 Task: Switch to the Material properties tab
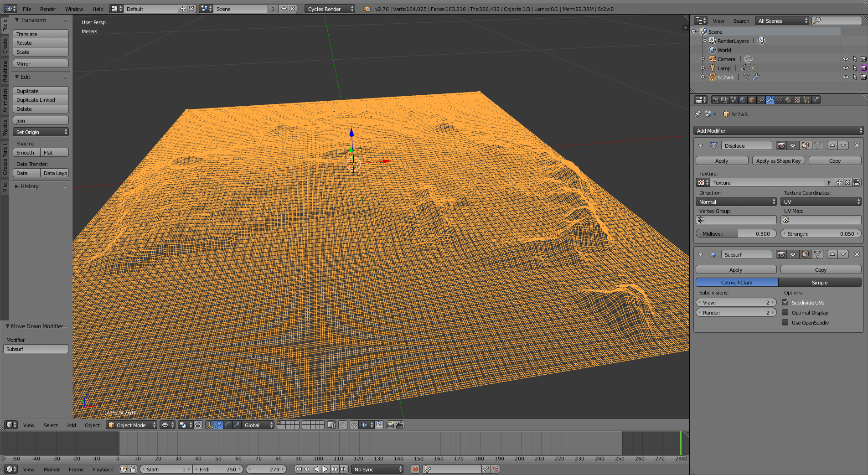click(x=788, y=100)
